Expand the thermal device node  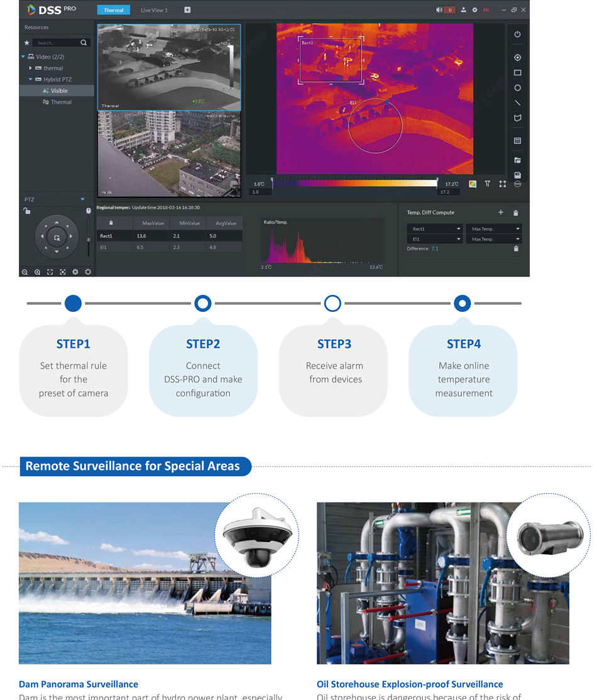point(30,69)
